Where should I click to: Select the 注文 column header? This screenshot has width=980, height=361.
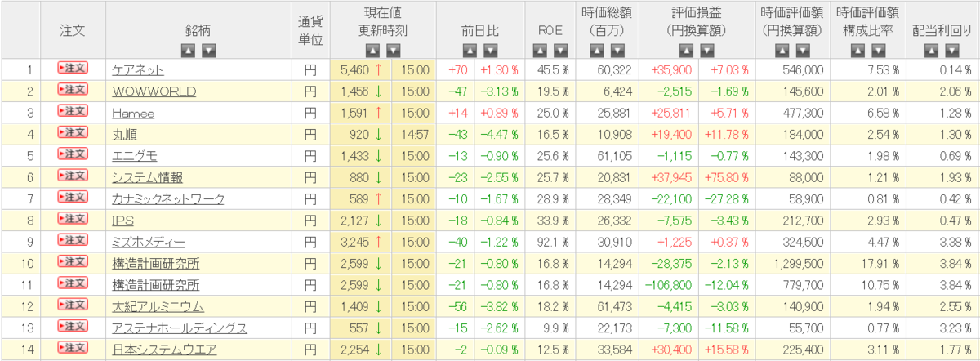tap(73, 29)
